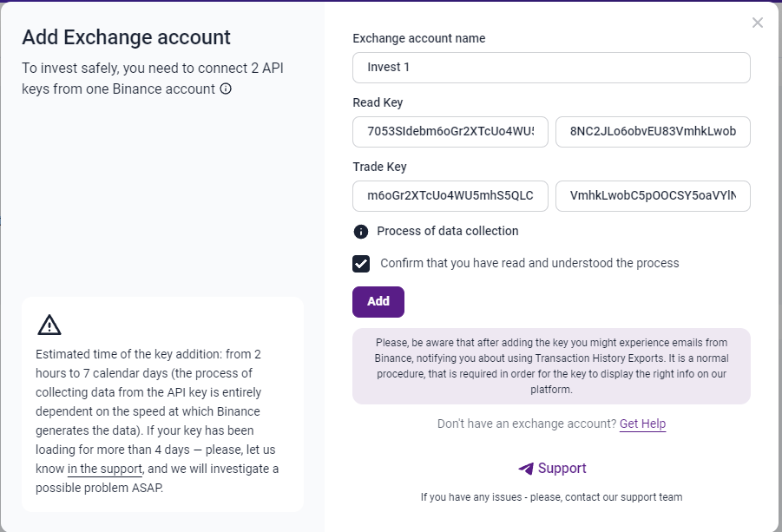
Task: Click the Support paper plane icon
Action: click(526, 468)
